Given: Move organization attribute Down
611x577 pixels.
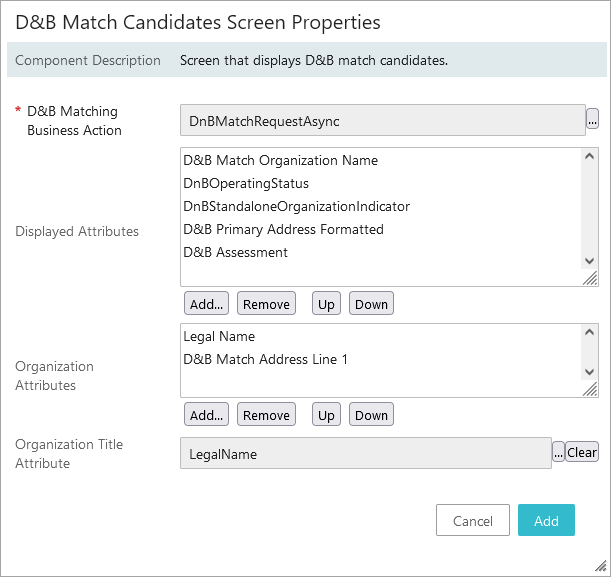Looking at the screenshot, I should point(371,415).
